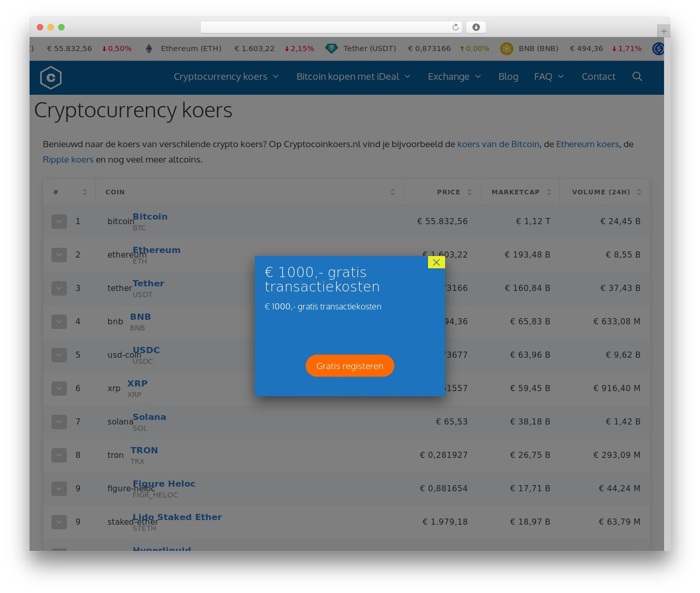700x593 pixels.
Task: Click Gratis registeren button
Action: (x=350, y=366)
